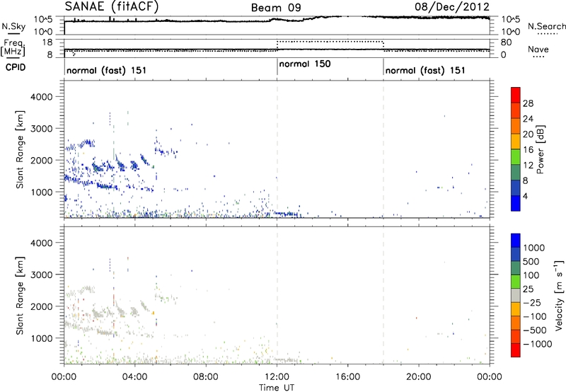Image resolution: width=566 pixels, height=392 pixels.
Task: Click the 4000 tick label in power panel
Action: point(42,97)
